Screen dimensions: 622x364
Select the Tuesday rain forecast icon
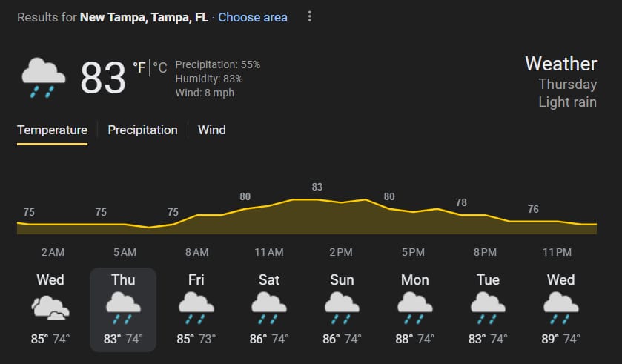pyautogui.click(x=488, y=308)
